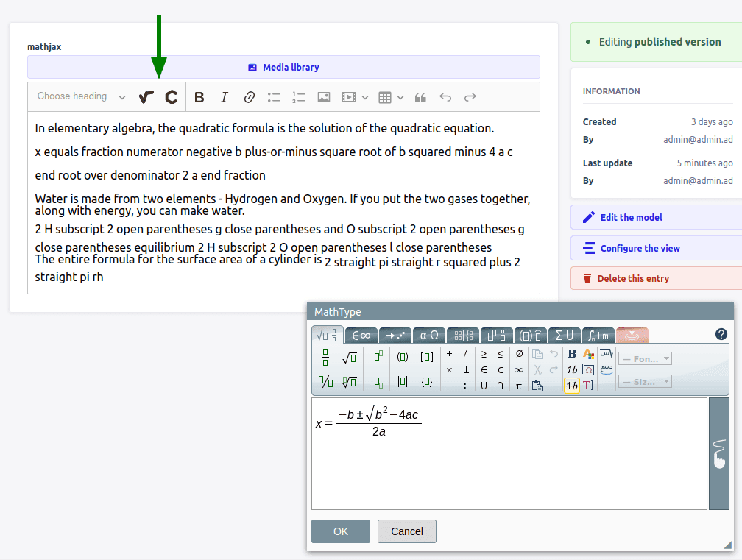Insert a superscript template in MathType
742x560 pixels.
click(x=378, y=356)
